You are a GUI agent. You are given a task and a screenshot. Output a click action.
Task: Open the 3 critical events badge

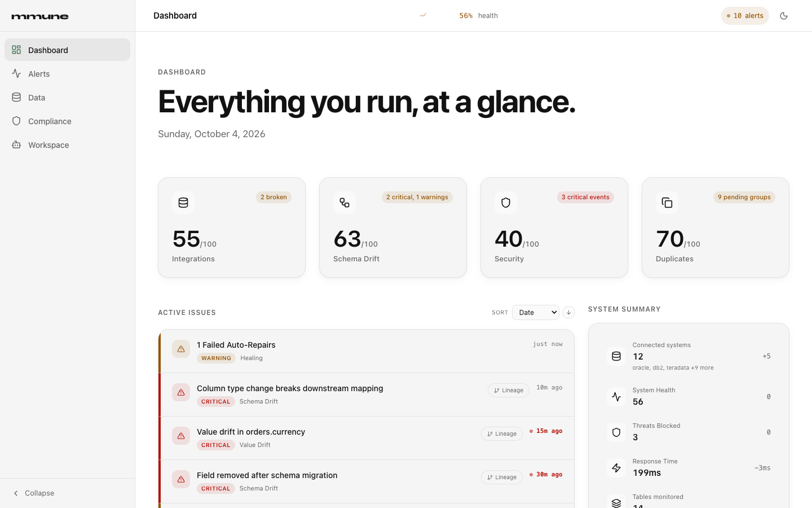(585, 197)
